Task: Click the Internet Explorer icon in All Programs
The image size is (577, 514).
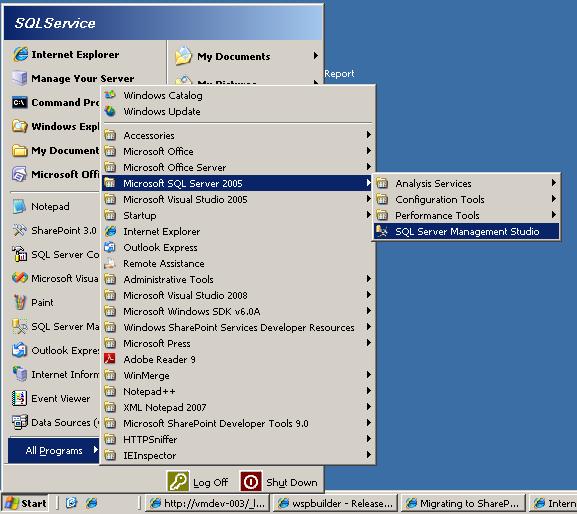Action: pos(110,231)
